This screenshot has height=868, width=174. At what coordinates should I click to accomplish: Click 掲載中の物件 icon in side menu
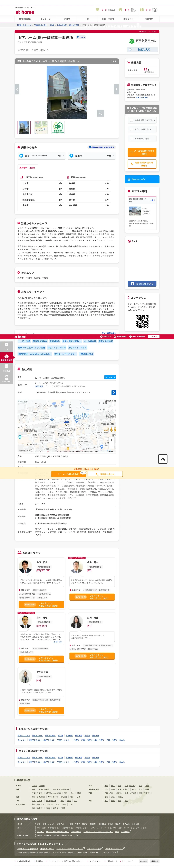(6, 357)
